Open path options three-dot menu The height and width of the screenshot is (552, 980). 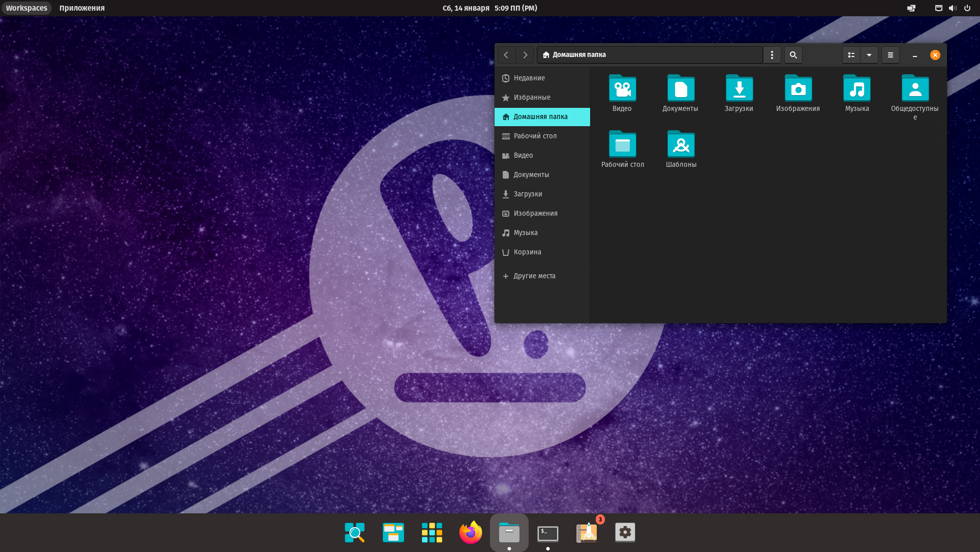point(772,55)
